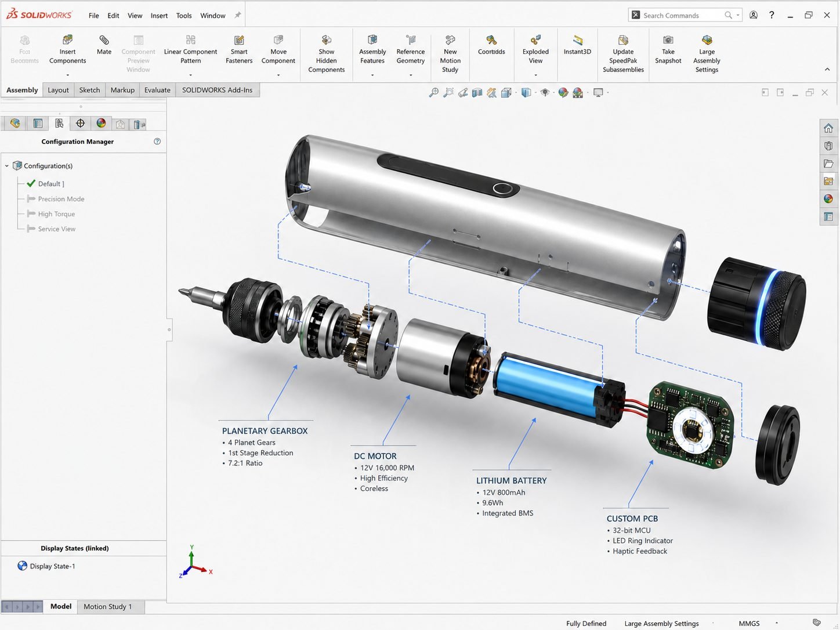Open Instant3D tool
Image resolution: width=840 pixels, height=630 pixels.
coord(577,45)
